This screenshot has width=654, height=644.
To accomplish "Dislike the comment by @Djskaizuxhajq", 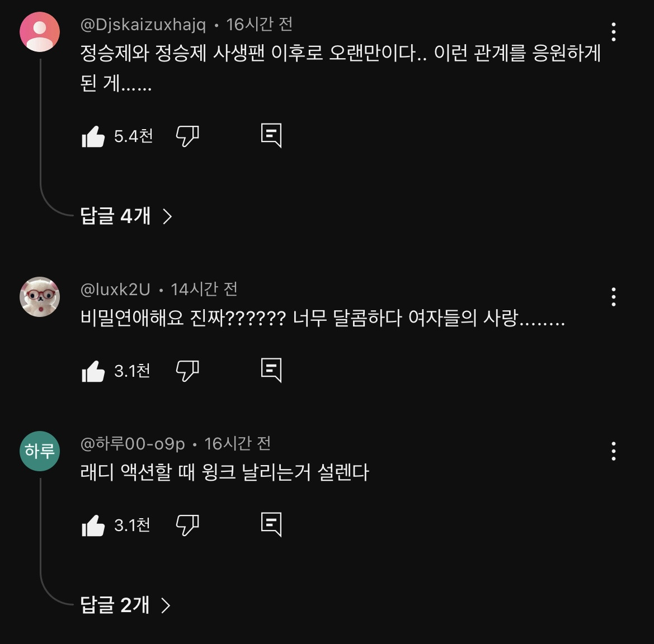I will pyautogui.click(x=187, y=136).
